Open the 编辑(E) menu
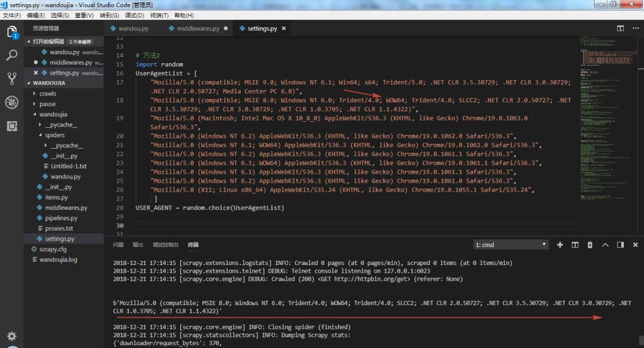644x348 pixels. coord(36,15)
